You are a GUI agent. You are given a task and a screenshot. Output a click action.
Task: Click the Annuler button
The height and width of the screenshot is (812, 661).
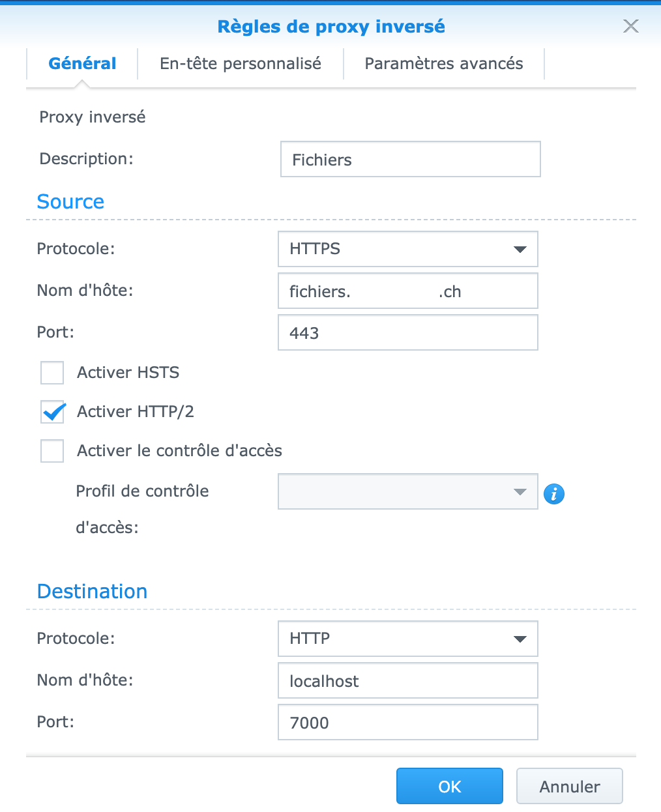[x=570, y=787]
